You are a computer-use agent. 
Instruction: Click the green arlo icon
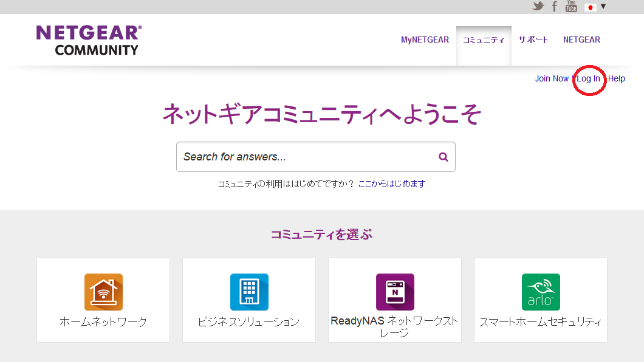(x=541, y=292)
